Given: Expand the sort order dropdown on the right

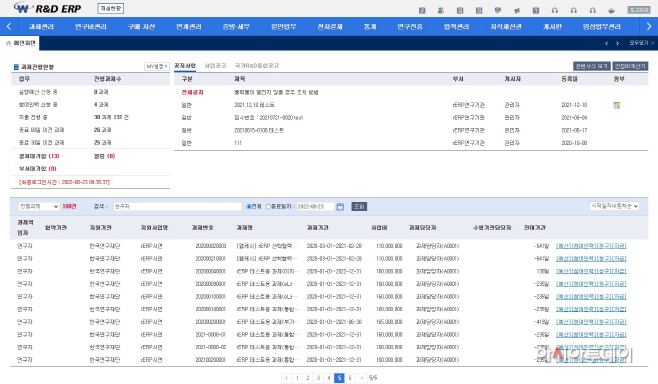Looking at the screenshot, I should (x=614, y=206).
